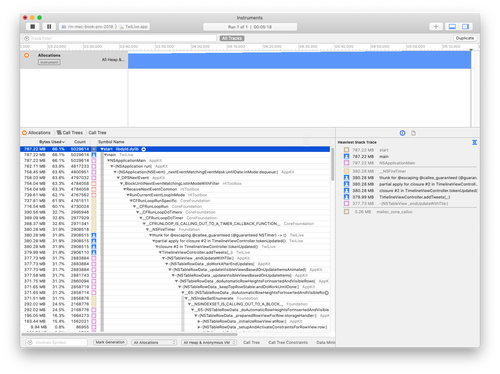Open All Heap & Anonymous VM dropdown
The image size is (500, 374).
[x=209, y=342]
